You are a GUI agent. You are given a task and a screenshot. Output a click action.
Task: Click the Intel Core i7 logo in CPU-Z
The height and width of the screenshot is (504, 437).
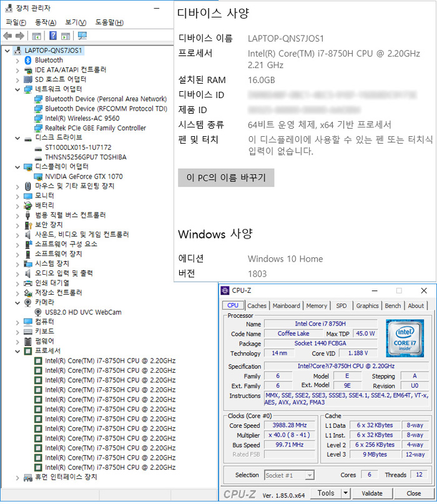tap(405, 338)
